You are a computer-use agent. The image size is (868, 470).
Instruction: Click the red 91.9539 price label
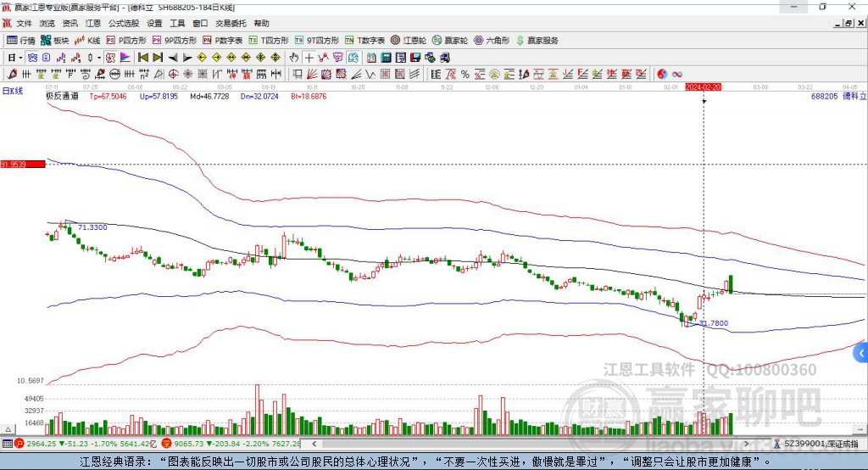tap(23, 164)
